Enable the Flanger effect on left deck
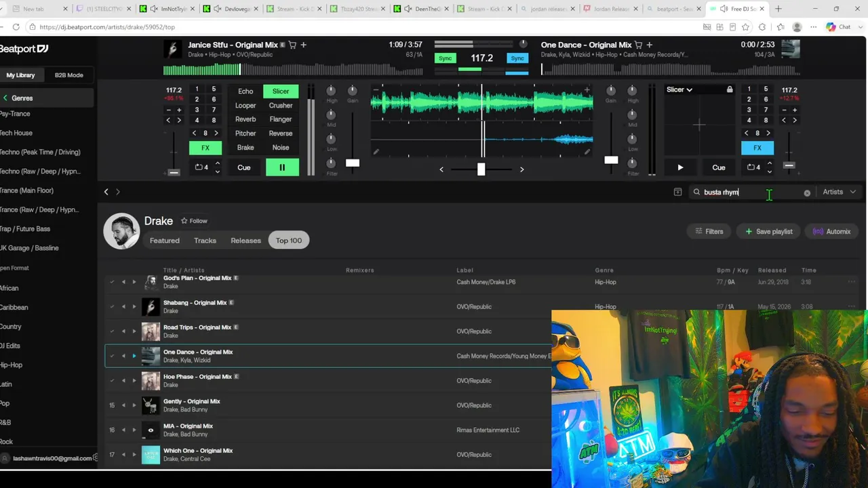 tap(281, 119)
